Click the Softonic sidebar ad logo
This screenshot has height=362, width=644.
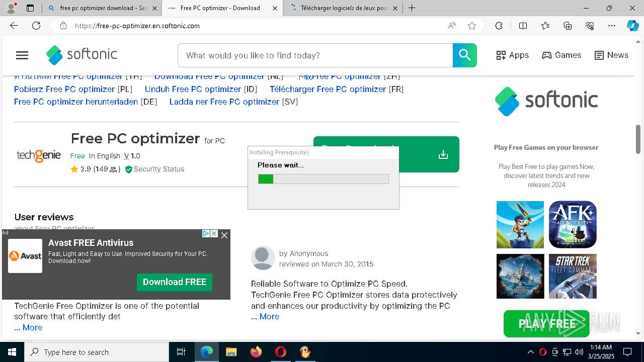coord(546,101)
